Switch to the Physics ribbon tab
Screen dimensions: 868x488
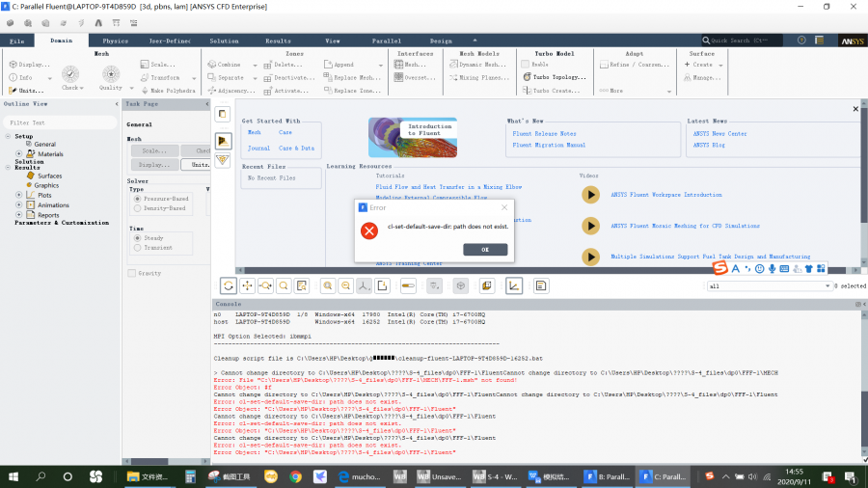pos(115,41)
